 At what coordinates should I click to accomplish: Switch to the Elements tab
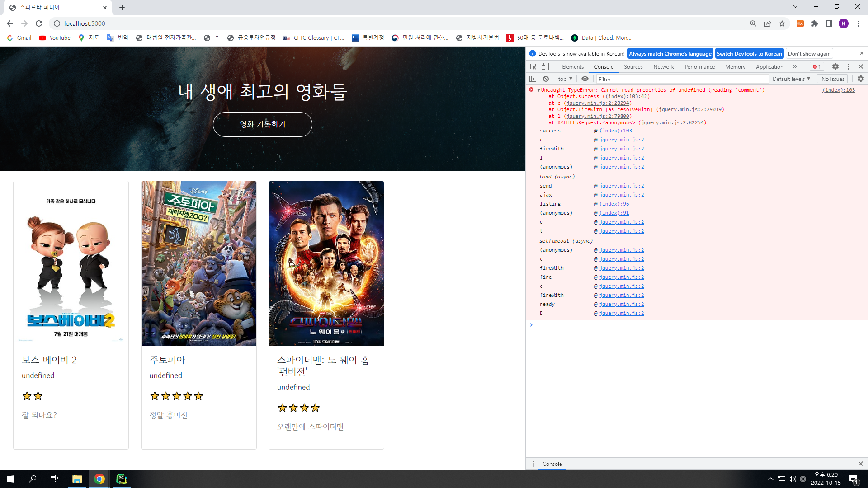(x=573, y=66)
